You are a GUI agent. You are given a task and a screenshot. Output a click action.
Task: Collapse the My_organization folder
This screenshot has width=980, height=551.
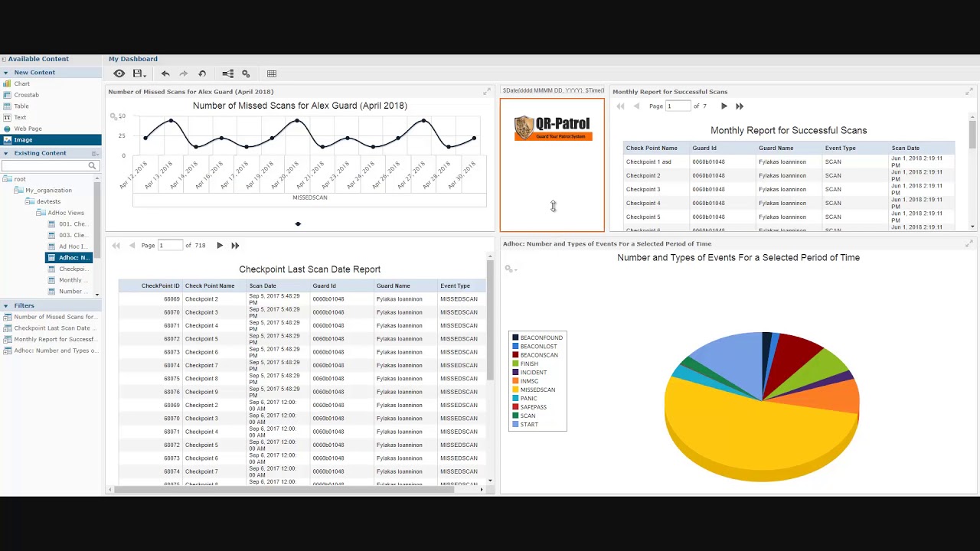(x=18, y=190)
